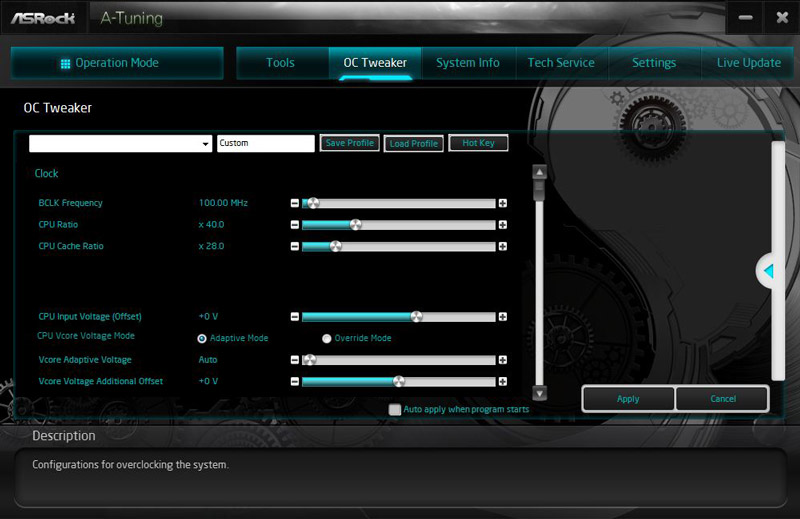Click the BCLK Frequency slider handle
The width and height of the screenshot is (800, 519).
click(x=313, y=203)
